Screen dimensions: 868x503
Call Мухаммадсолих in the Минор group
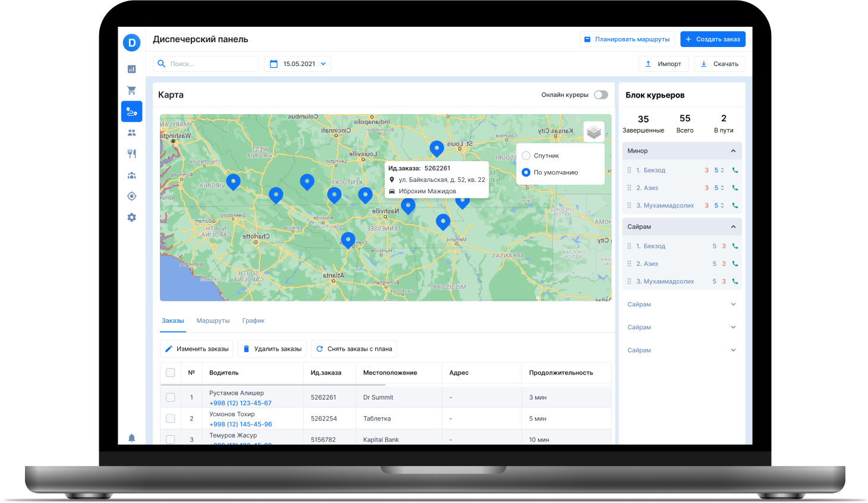pos(735,206)
